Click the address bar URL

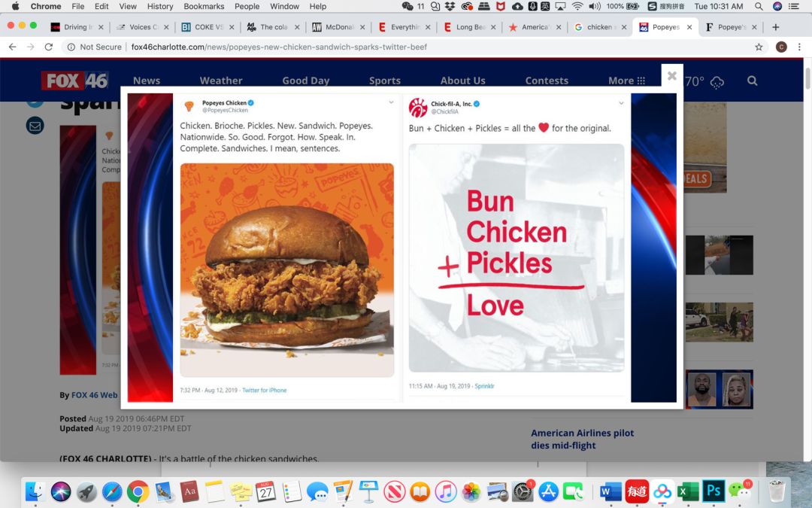[x=279, y=47]
